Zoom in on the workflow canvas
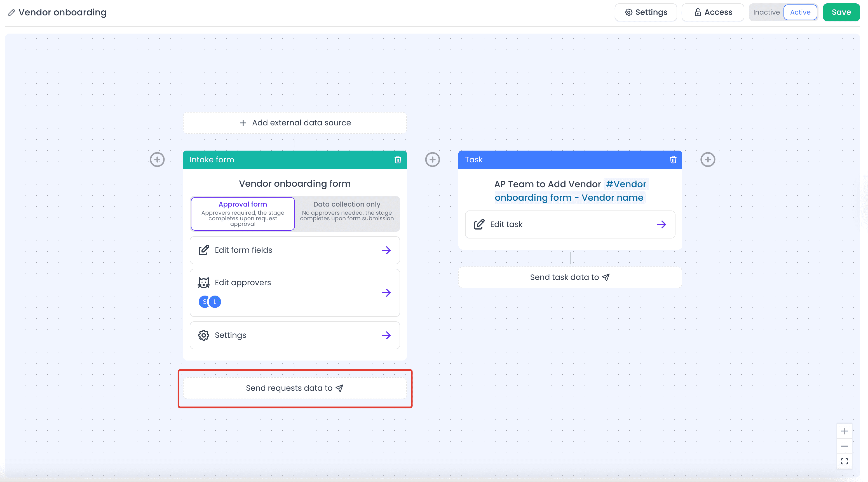868x482 pixels. [x=844, y=431]
